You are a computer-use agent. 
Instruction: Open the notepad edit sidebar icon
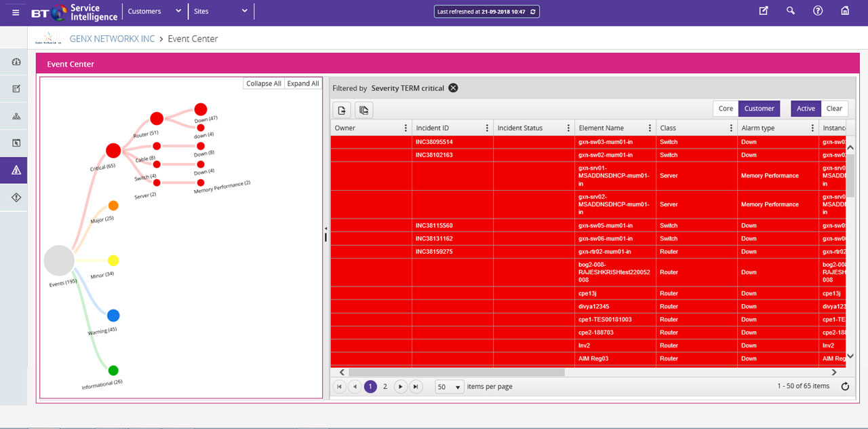click(x=16, y=89)
